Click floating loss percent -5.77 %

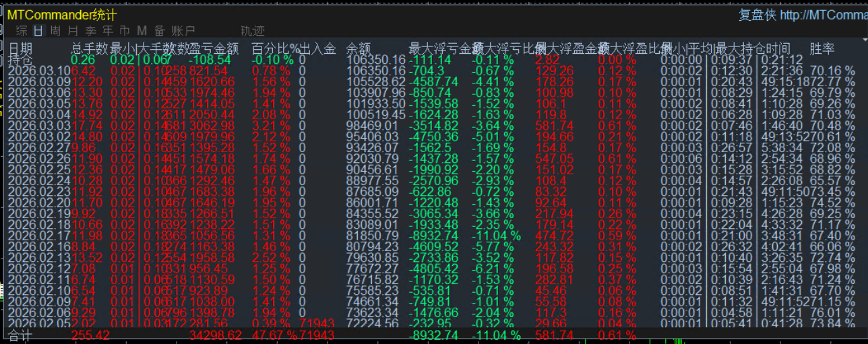493,246
